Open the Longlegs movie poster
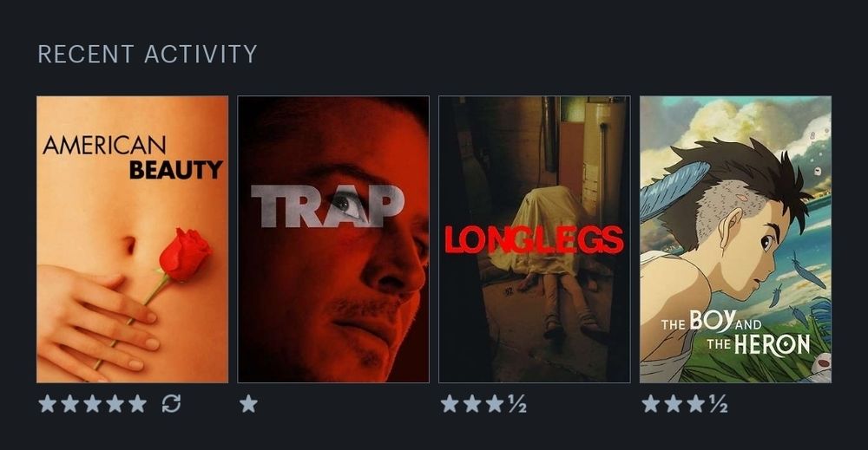The height and width of the screenshot is (450, 868). [x=534, y=239]
